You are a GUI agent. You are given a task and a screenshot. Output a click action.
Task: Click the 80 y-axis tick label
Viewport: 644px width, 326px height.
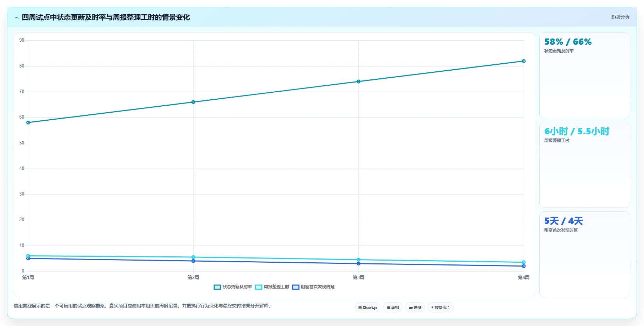click(x=22, y=66)
